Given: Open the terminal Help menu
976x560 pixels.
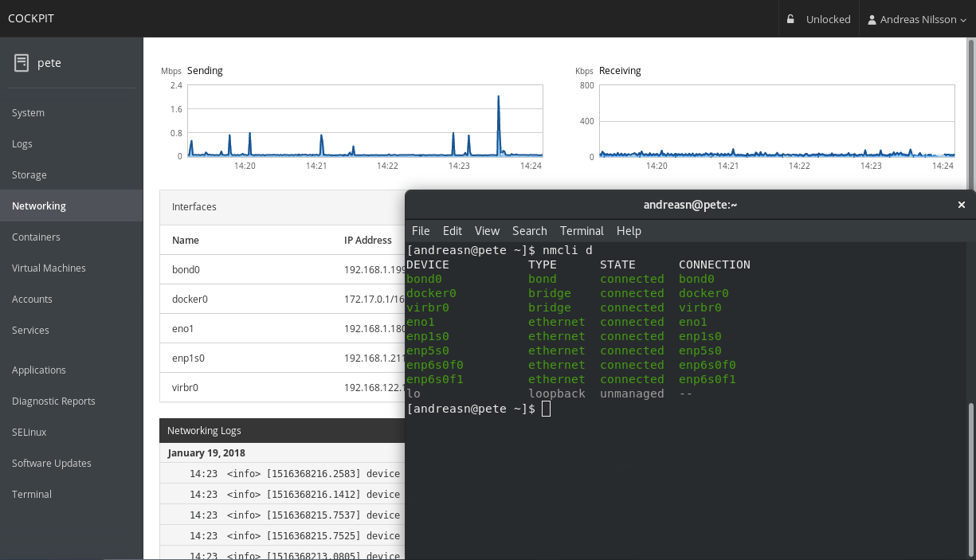Looking at the screenshot, I should click(x=629, y=231).
